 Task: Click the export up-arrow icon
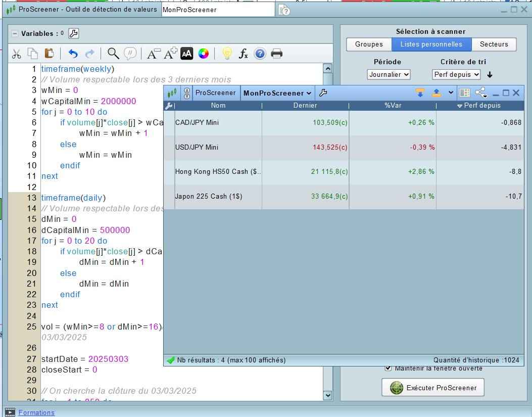coord(437,92)
